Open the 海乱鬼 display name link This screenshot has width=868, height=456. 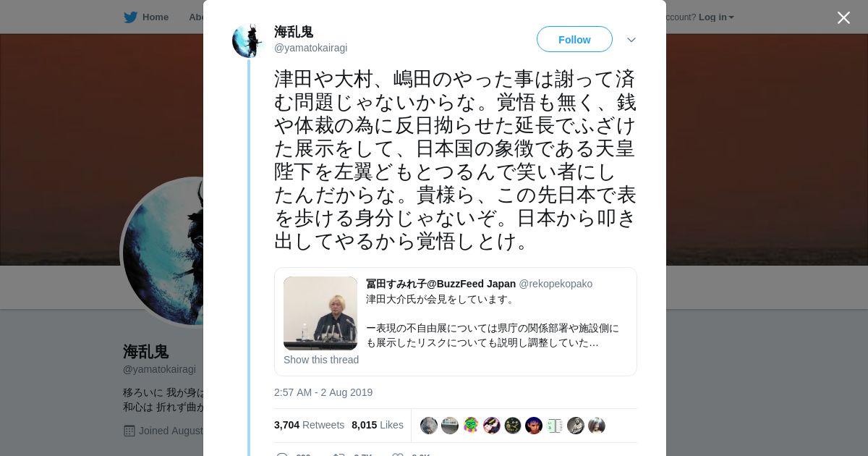tap(294, 32)
